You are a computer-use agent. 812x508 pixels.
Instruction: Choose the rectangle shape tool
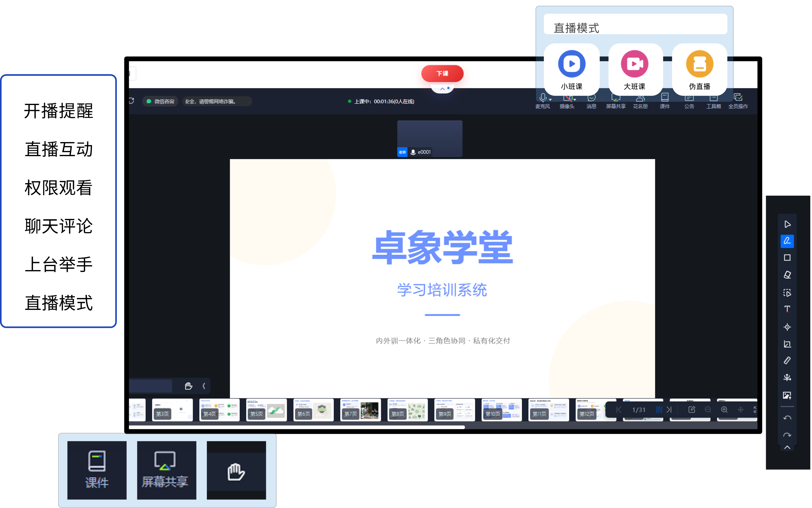(x=787, y=258)
